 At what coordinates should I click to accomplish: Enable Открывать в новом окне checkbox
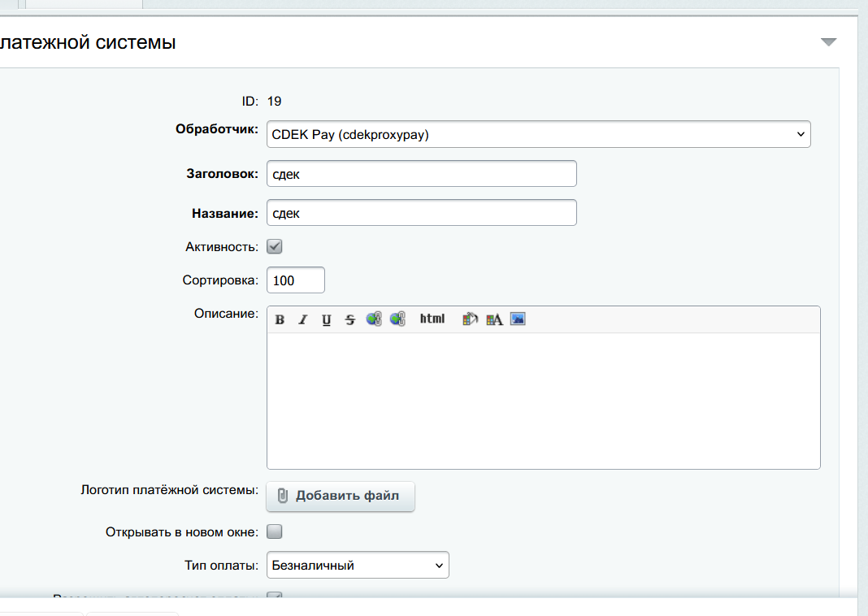pyautogui.click(x=275, y=532)
